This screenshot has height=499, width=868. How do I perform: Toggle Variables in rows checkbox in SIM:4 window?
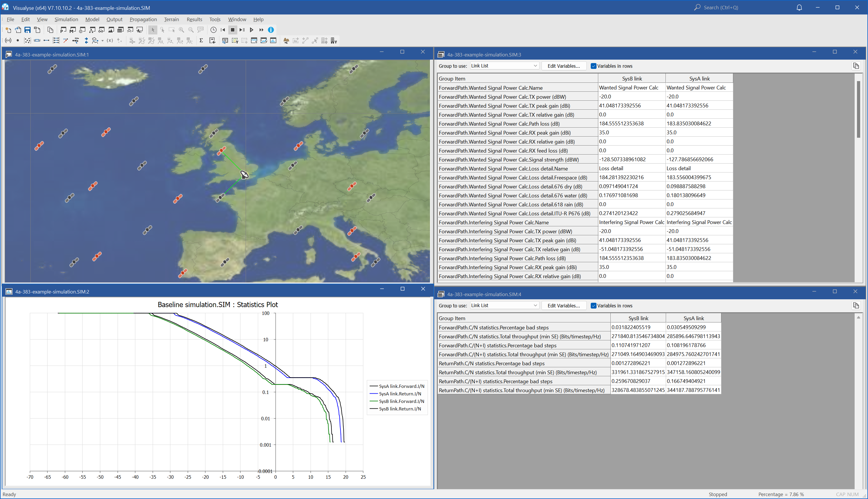tap(593, 306)
